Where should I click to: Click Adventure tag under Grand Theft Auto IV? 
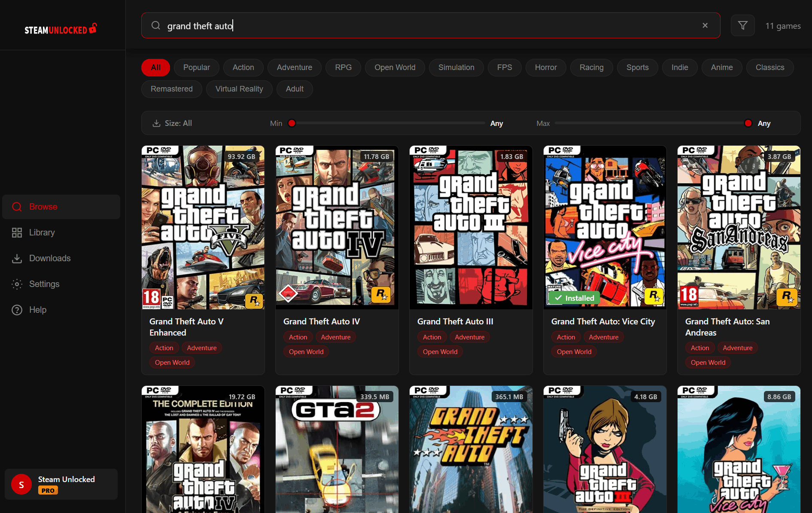tap(336, 337)
